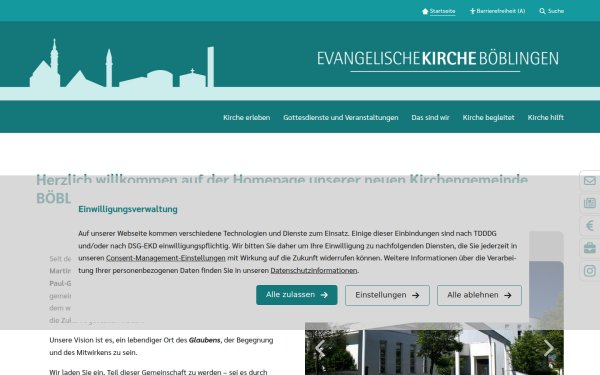This screenshot has width=600, height=375.
Task: Click Evangelische Kirche Böblingen title
Action: click(438, 60)
